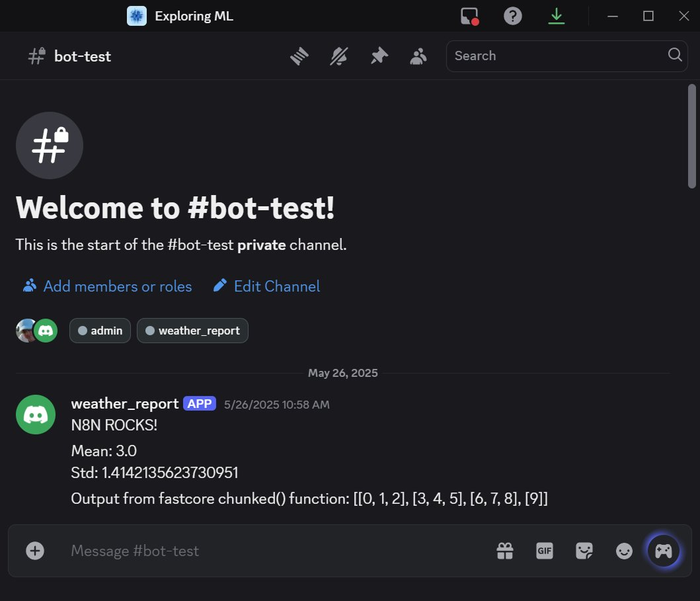Open the attachment plus button
The image size is (700, 601).
[x=34, y=550]
